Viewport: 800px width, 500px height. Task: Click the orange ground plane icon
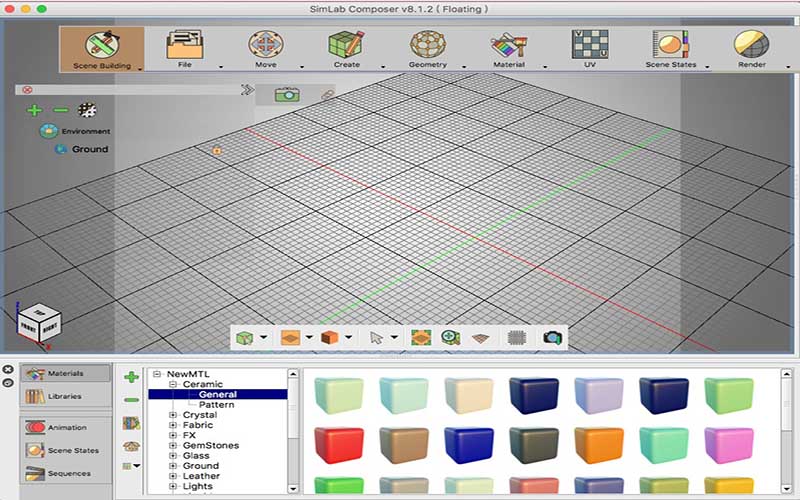point(290,338)
